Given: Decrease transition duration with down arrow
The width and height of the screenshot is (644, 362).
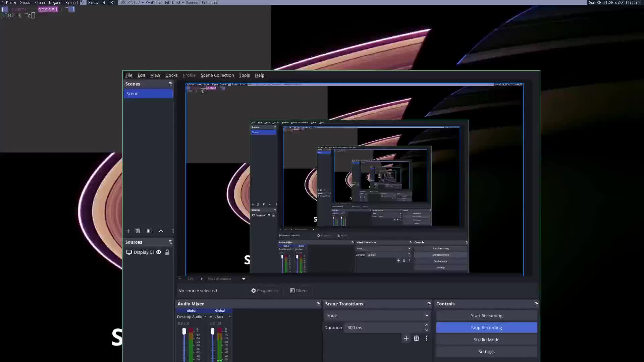Looking at the screenshot, I should (x=427, y=330).
